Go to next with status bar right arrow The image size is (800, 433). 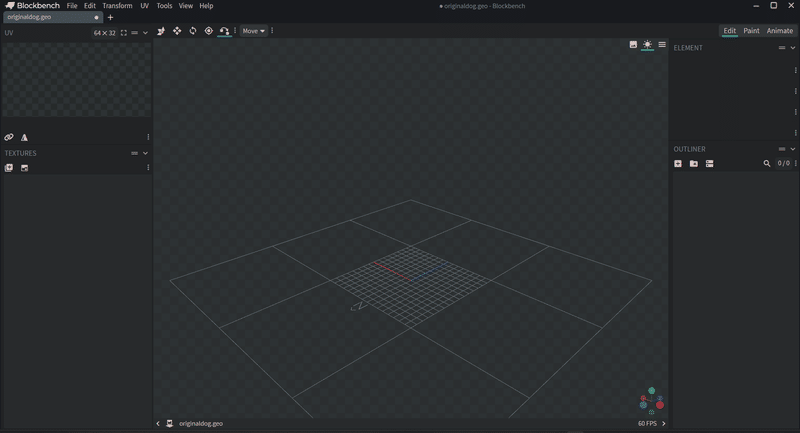[664, 424]
